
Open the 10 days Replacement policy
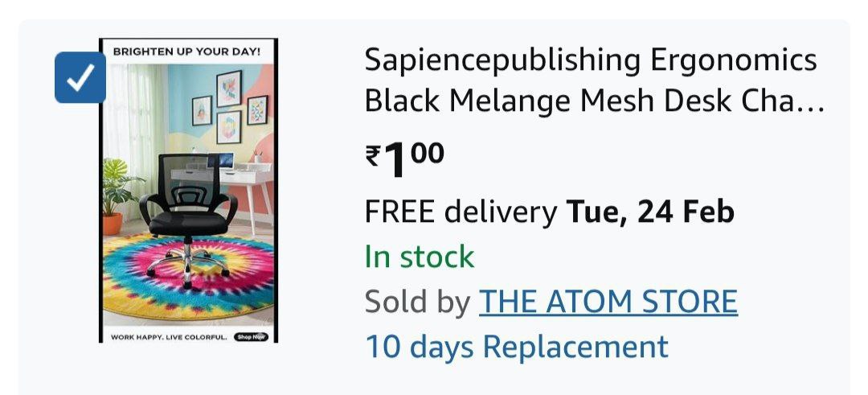(x=517, y=347)
